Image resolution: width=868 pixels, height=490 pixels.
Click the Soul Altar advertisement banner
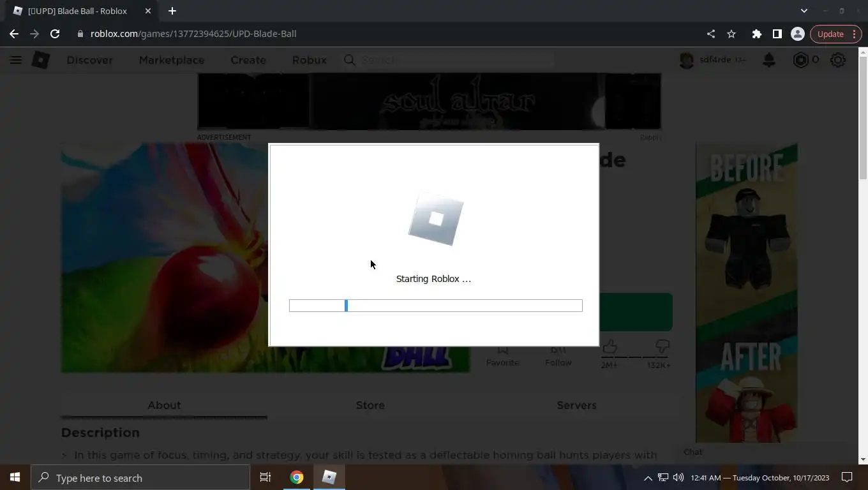(x=429, y=101)
